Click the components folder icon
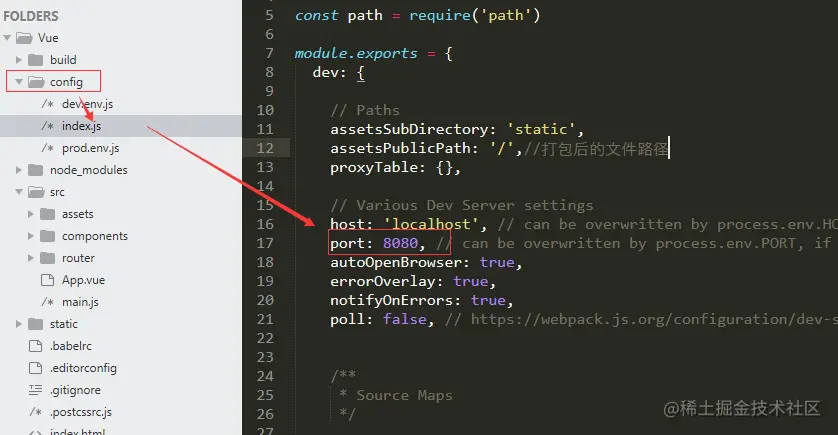This screenshot has height=435, width=838. [48, 236]
